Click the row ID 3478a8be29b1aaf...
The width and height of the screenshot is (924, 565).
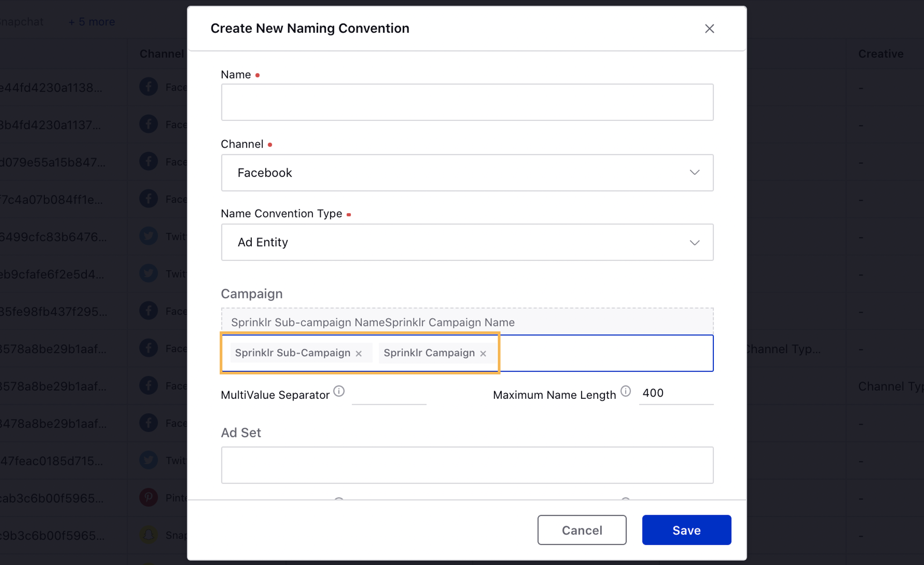[x=53, y=423]
